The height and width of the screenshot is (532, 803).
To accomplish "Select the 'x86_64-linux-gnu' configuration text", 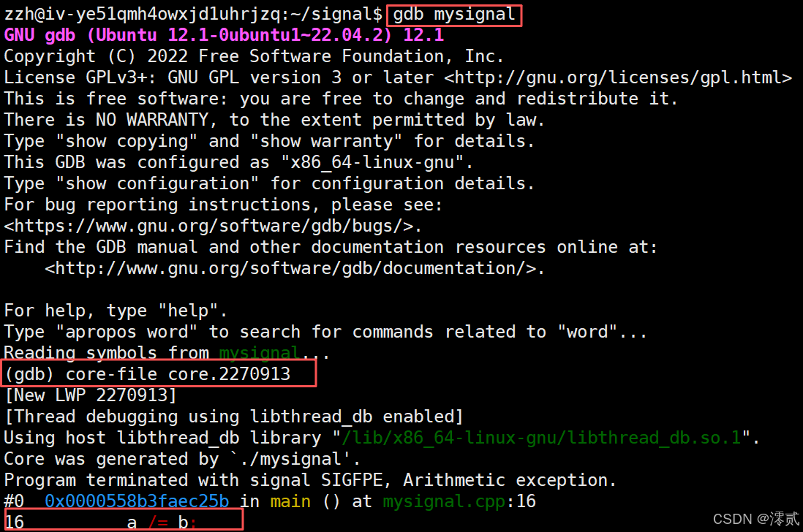I will tap(372, 162).
